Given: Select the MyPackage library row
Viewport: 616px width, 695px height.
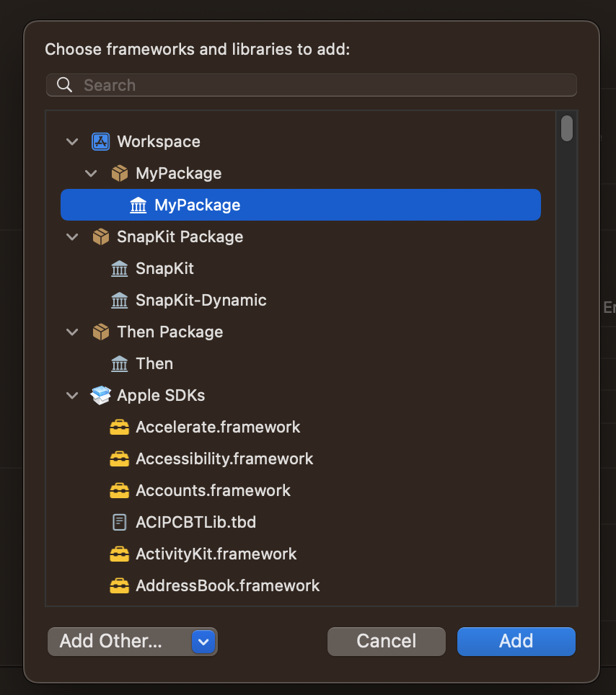Looking at the screenshot, I should point(301,205).
